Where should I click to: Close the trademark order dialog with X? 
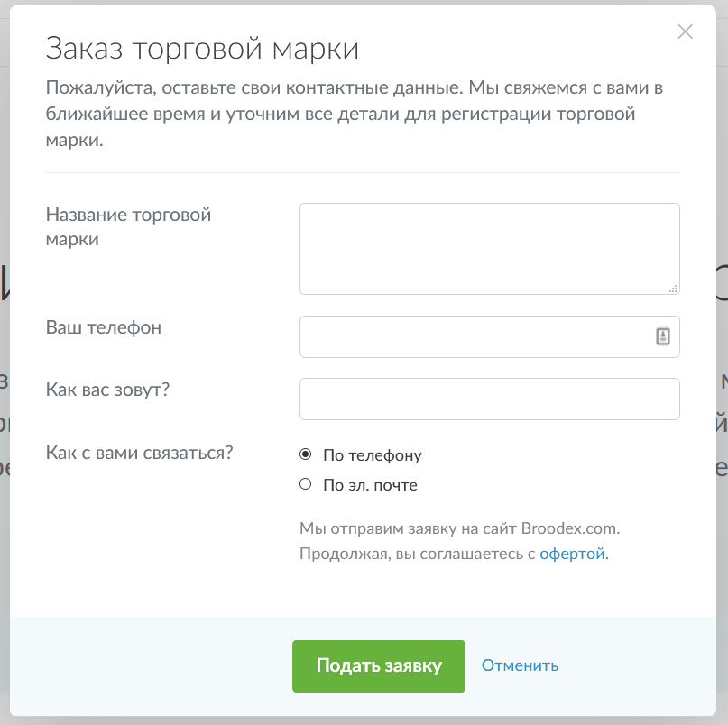685,32
